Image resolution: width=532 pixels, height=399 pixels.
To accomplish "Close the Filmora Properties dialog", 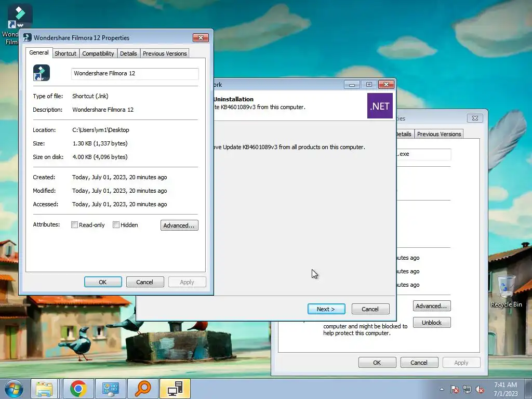I will pos(201,37).
